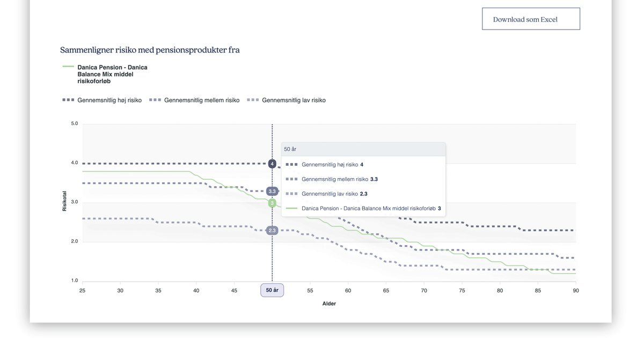Screen dimensions: 644x338
Task: Click the tooltip header "50 år"
Action: [290, 149]
